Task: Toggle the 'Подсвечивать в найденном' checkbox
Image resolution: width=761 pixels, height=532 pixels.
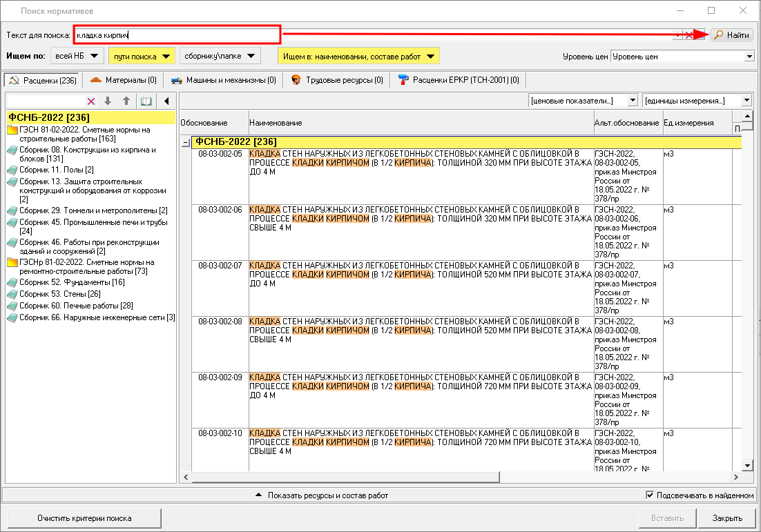Action: (650, 495)
